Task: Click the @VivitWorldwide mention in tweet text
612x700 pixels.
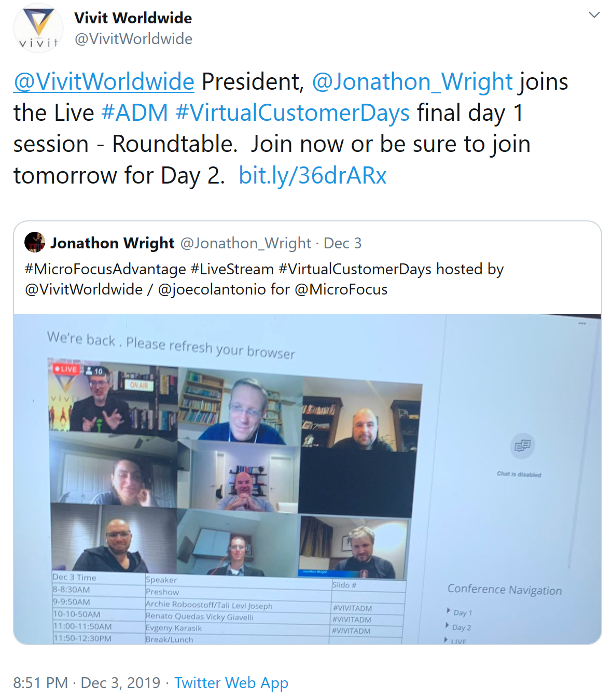Action: click(104, 82)
